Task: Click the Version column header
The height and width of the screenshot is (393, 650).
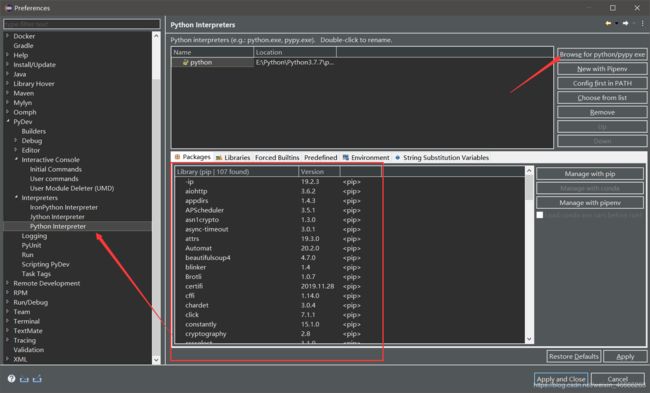Action: click(x=319, y=172)
